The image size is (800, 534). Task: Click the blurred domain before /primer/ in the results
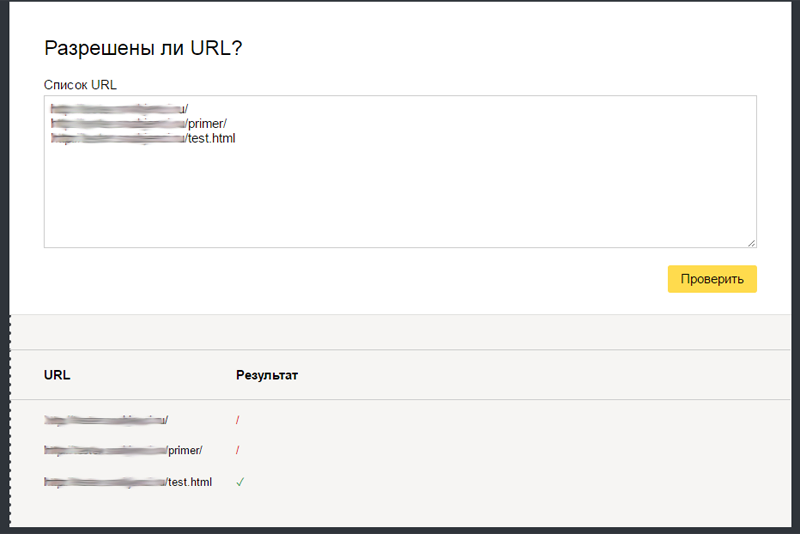105,450
